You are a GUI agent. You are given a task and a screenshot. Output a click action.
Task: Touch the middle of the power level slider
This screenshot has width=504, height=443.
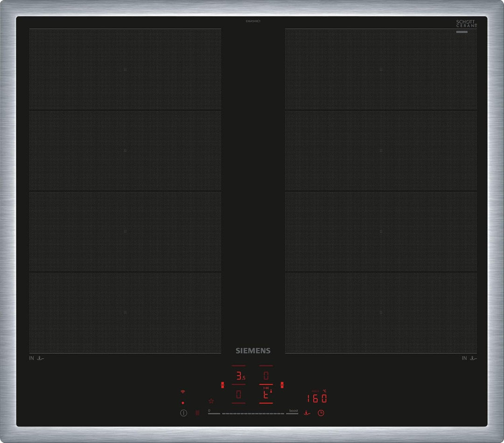click(253, 413)
